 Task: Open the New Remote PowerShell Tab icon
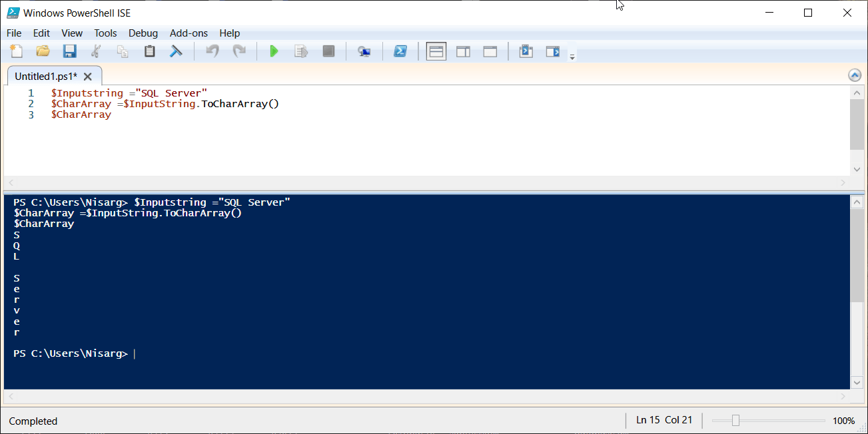click(x=364, y=51)
